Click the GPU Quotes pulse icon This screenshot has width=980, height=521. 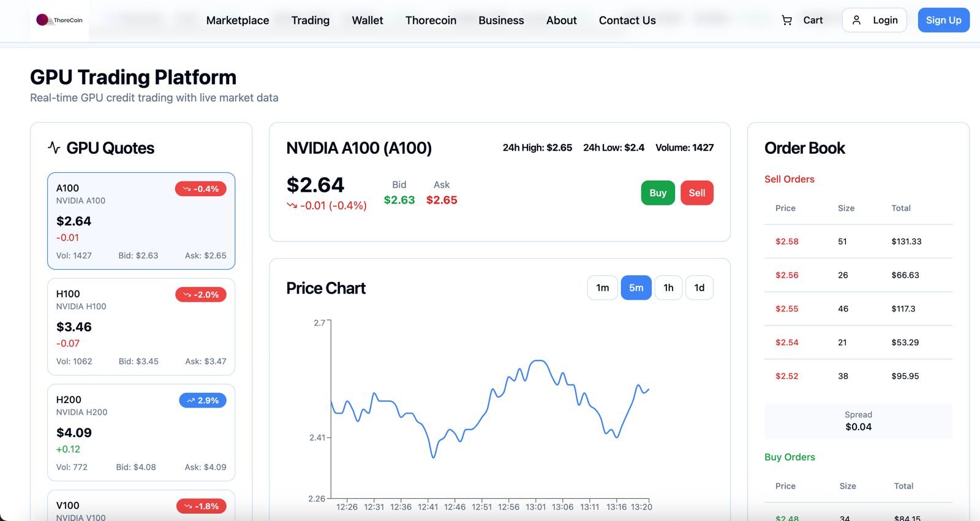(x=54, y=148)
